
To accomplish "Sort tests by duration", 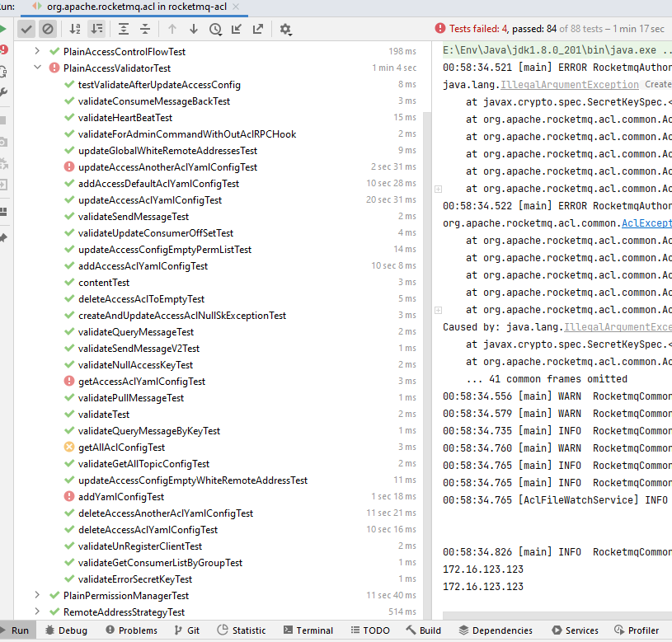I will click(96, 29).
